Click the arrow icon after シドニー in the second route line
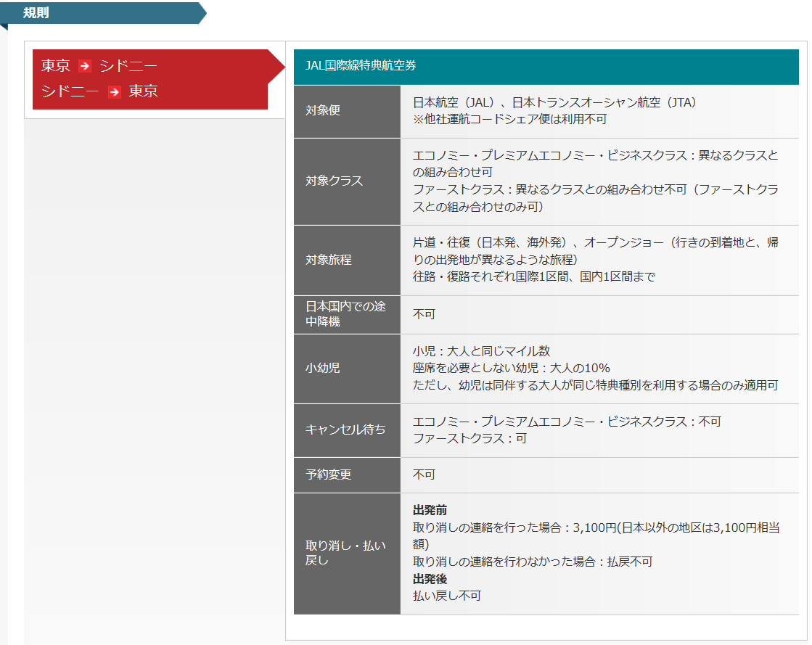Image resolution: width=812 pixels, height=645 pixels. pyautogui.click(x=115, y=91)
